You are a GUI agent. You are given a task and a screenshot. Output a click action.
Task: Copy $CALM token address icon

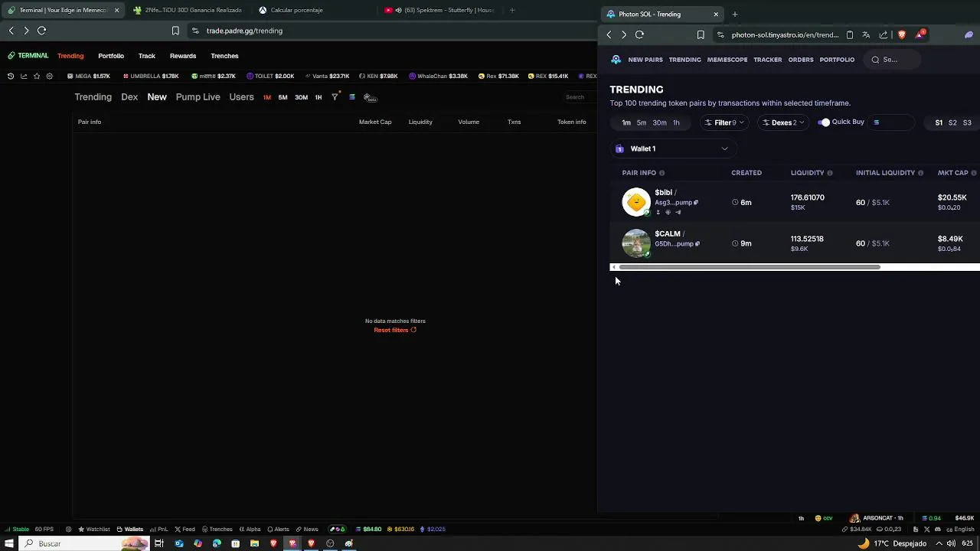pyautogui.click(x=697, y=244)
